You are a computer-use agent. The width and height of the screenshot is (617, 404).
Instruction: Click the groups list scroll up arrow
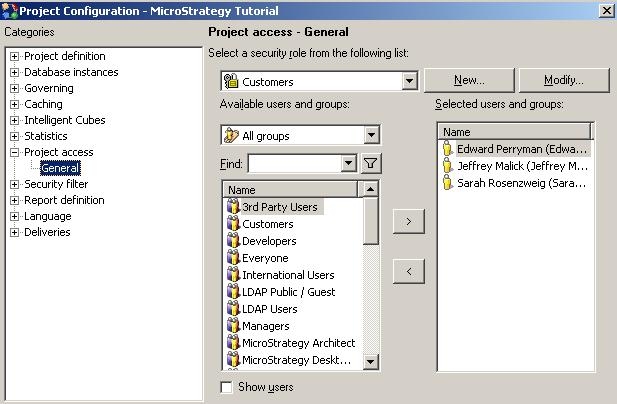370,189
